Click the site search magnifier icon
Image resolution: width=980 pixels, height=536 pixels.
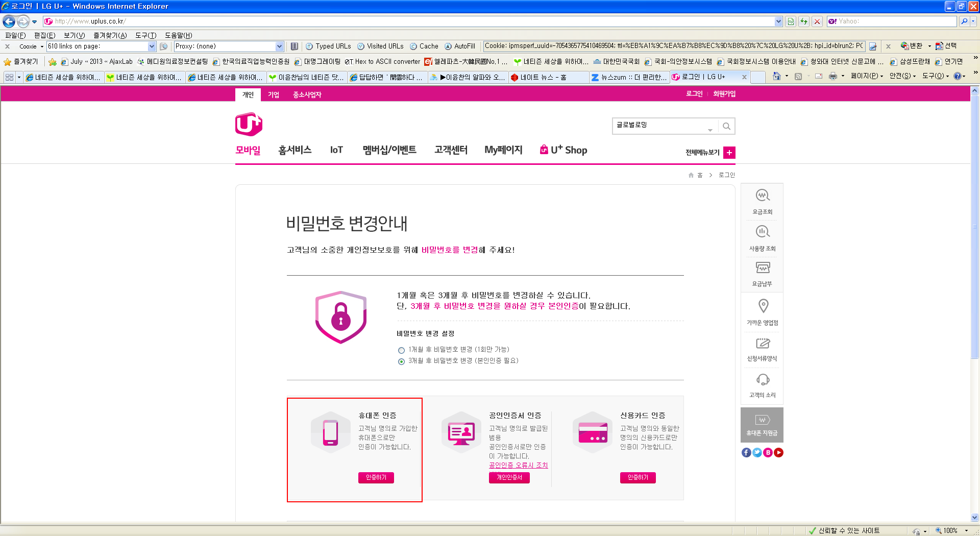click(726, 126)
